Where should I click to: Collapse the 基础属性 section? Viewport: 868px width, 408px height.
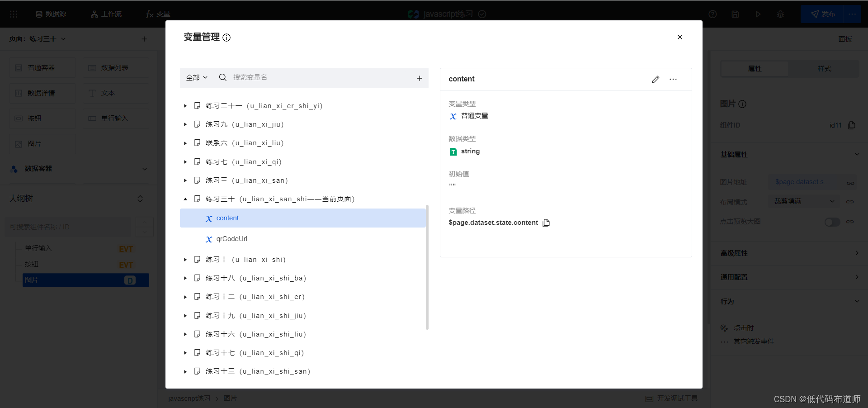pyautogui.click(x=857, y=155)
